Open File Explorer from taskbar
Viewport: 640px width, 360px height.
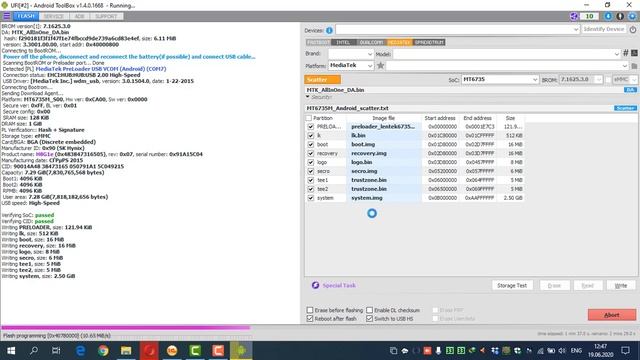pyautogui.click(x=126, y=351)
